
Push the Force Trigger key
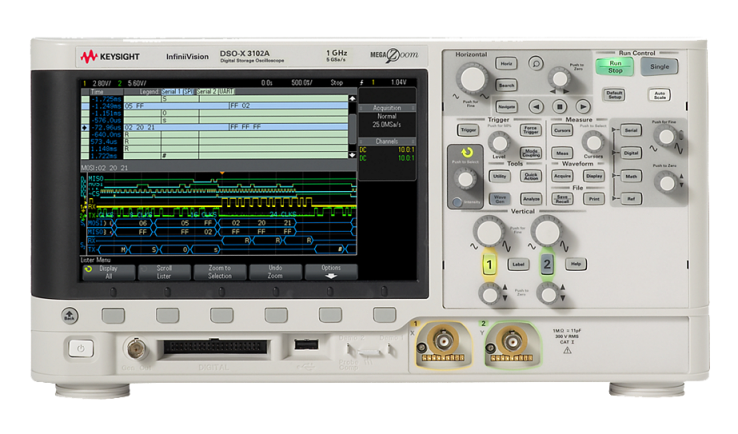click(530, 130)
